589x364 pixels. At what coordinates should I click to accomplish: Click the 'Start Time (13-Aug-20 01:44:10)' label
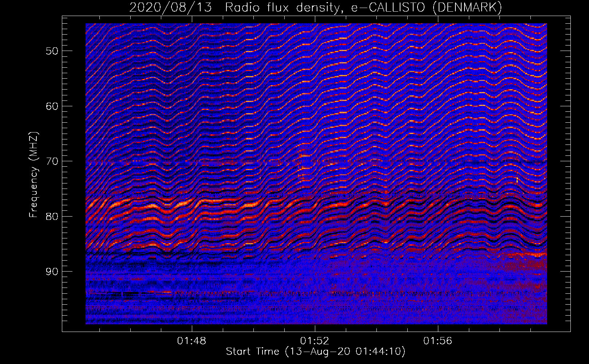(316, 352)
